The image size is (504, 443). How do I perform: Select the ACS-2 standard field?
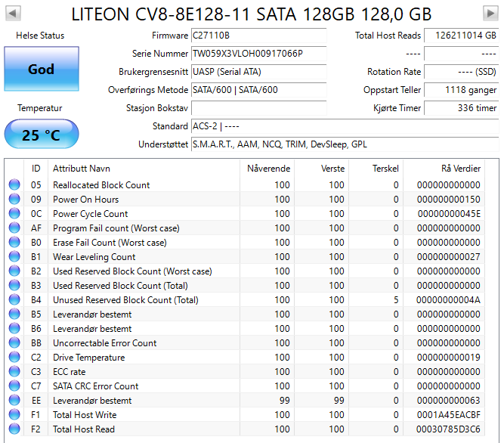pos(345,126)
